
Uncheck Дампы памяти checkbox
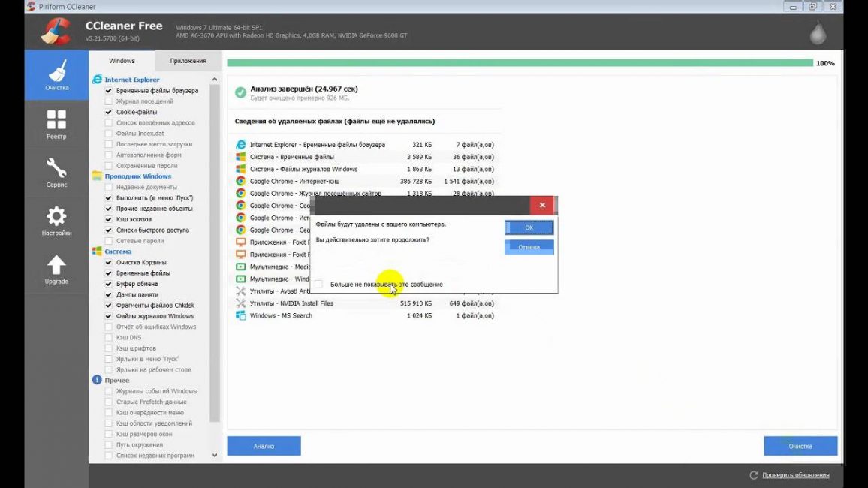click(x=108, y=294)
